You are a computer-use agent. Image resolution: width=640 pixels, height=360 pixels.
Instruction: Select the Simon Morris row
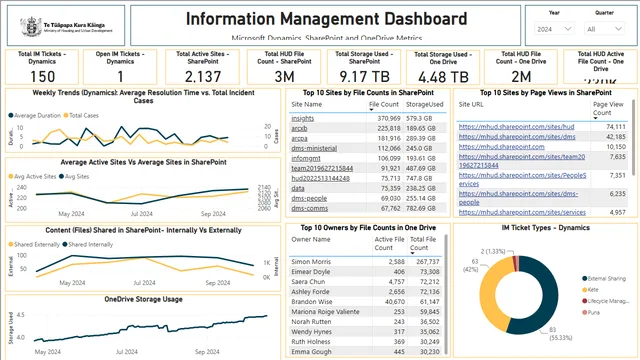pyautogui.click(x=366, y=262)
